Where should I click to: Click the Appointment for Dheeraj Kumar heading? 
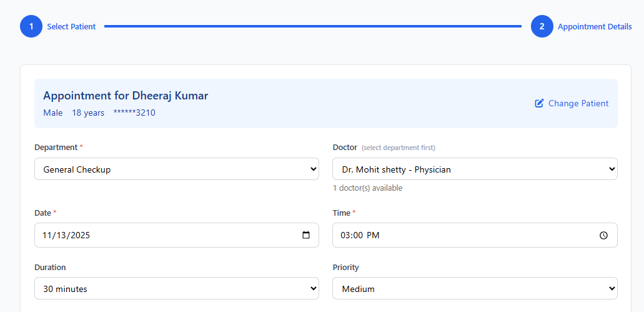(x=126, y=96)
